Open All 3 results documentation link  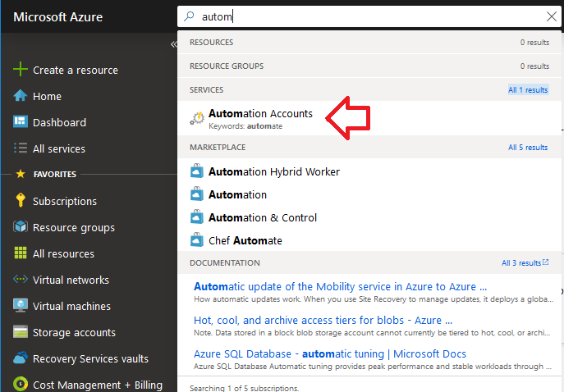click(521, 263)
